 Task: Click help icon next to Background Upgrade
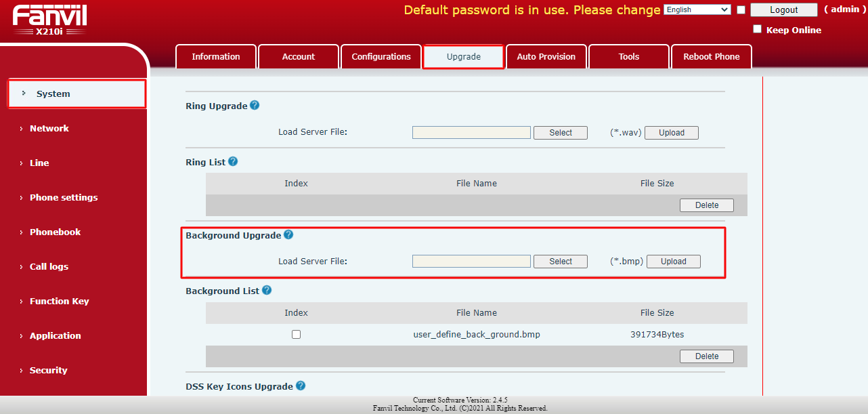[x=288, y=234]
